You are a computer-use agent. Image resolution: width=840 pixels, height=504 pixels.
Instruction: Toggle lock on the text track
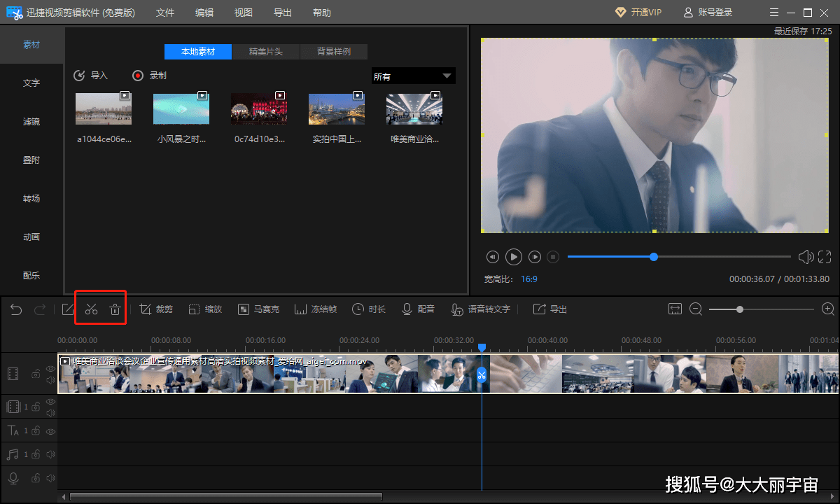click(x=35, y=431)
